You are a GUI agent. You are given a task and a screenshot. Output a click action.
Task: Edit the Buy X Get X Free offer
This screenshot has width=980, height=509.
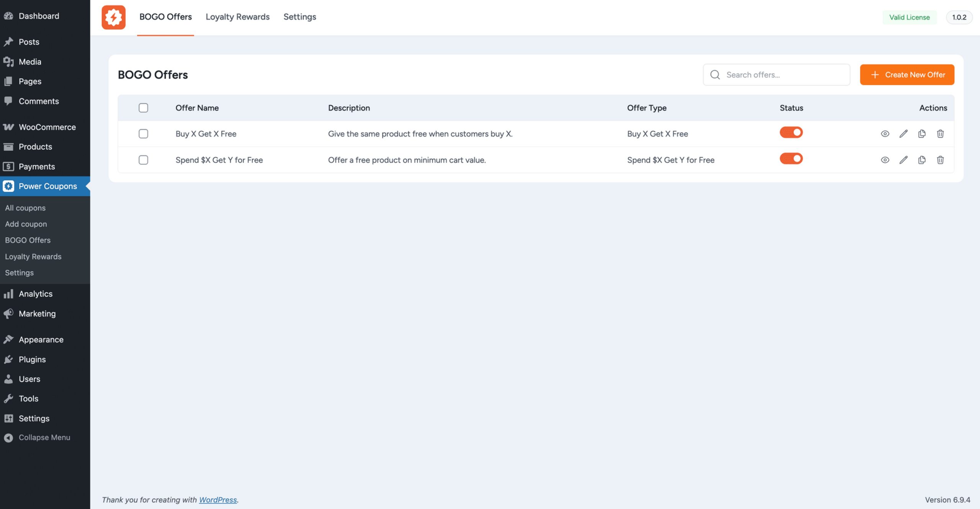pyautogui.click(x=903, y=134)
